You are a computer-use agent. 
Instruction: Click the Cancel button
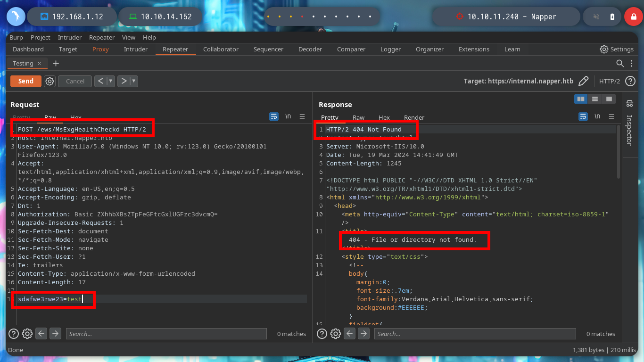pyautogui.click(x=75, y=81)
